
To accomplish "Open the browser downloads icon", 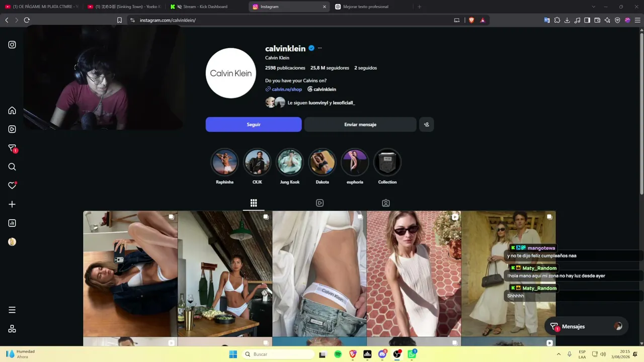I will [x=567, y=20].
